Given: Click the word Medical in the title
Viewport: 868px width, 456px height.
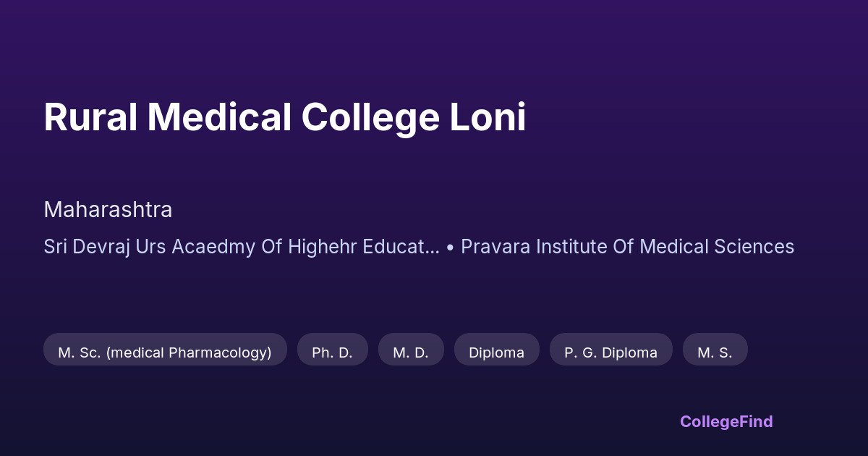Looking at the screenshot, I should [x=218, y=117].
